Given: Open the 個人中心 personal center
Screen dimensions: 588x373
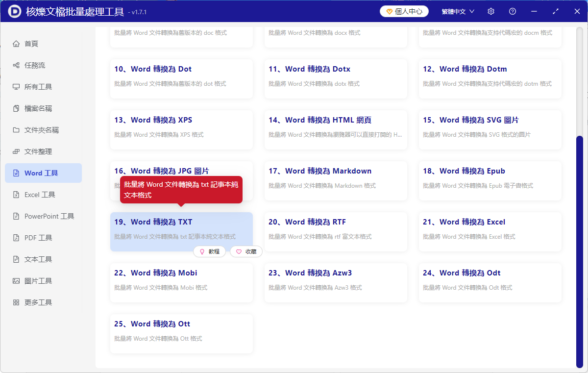Looking at the screenshot, I should coord(404,11).
